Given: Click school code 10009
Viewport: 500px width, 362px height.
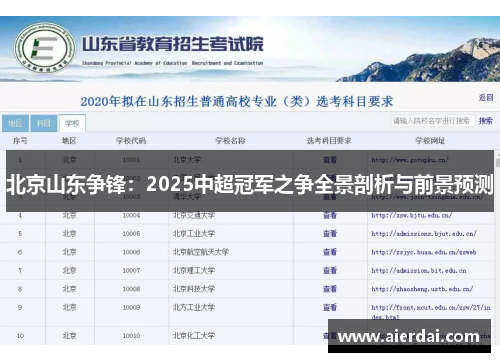Looking at the screenshot, I should (x=131, y=307).
